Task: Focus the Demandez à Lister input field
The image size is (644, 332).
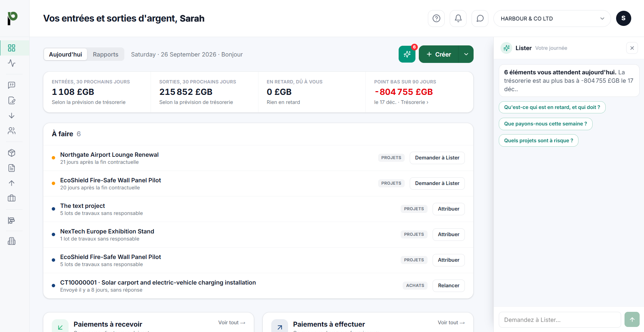Action: point(560,320)
